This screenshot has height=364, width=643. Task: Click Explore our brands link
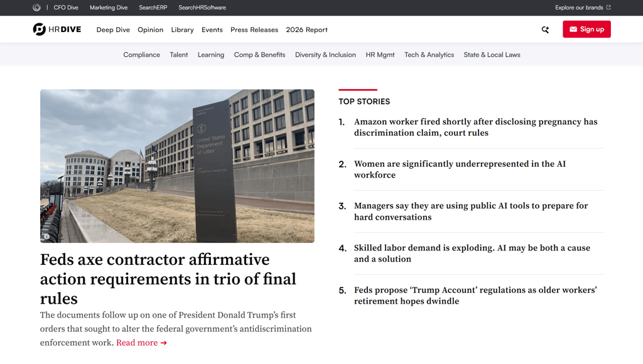click(x=583, y=8)
